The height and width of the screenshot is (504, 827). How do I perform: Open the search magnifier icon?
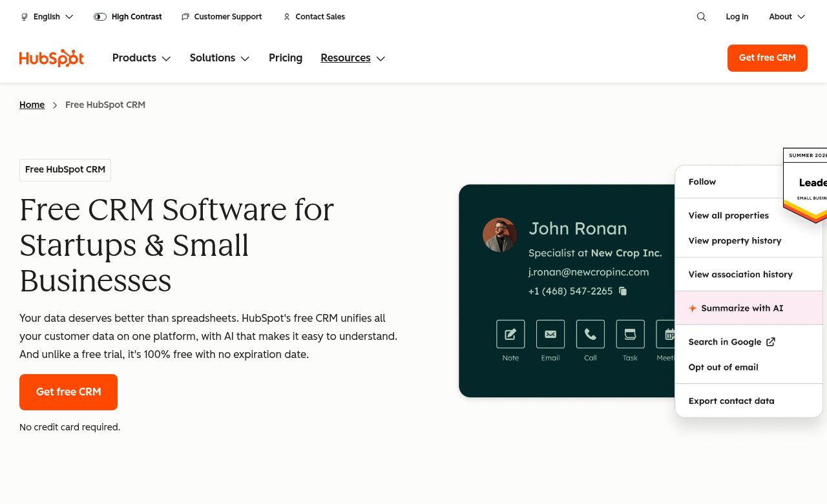[701, 17]
